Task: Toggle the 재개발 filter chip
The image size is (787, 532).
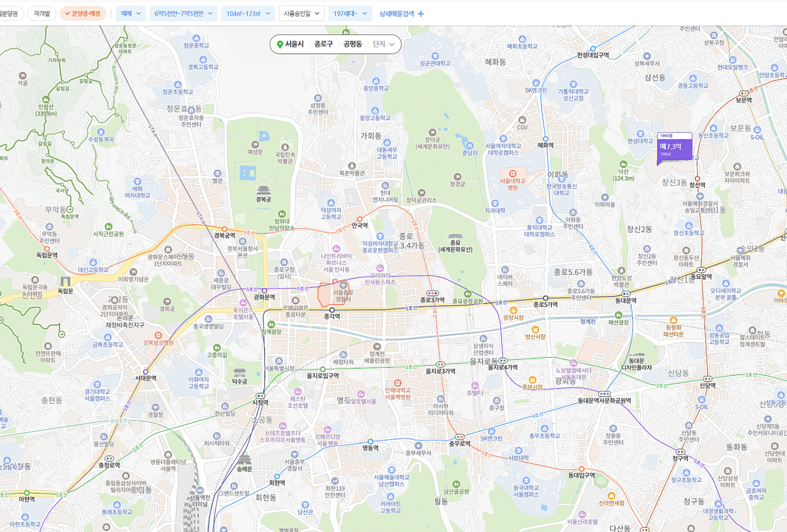Action: pos(42,13)
